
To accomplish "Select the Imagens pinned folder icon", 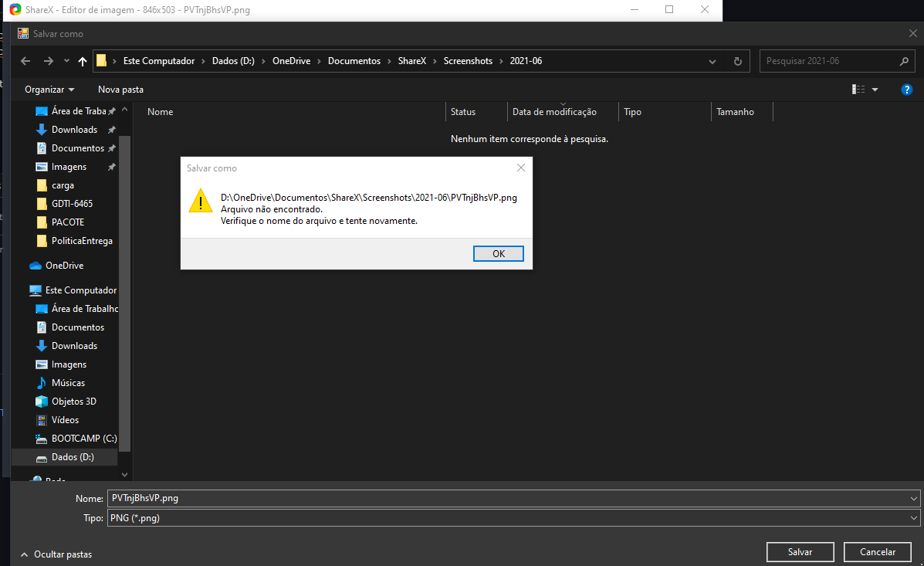I will click(41, 166).
